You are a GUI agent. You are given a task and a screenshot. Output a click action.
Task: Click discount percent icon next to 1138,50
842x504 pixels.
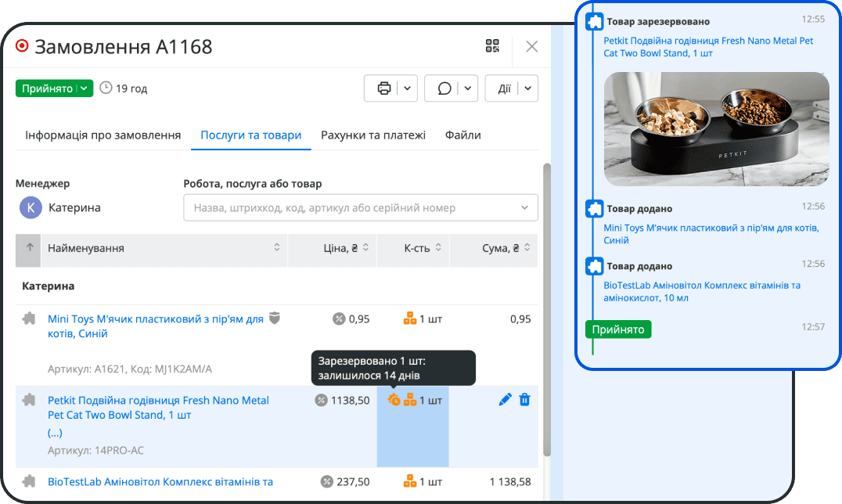pyautogui.click(x=321, y=401)
